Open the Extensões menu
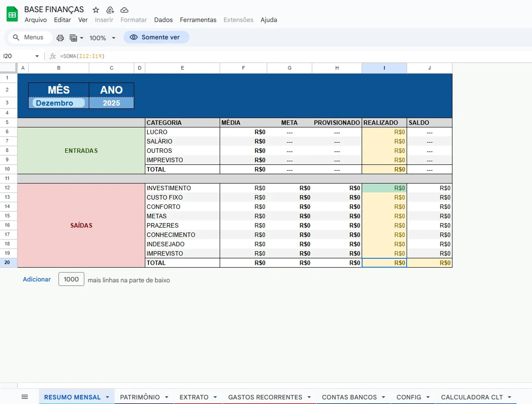 pyautogui.click(x=238, y=20)
